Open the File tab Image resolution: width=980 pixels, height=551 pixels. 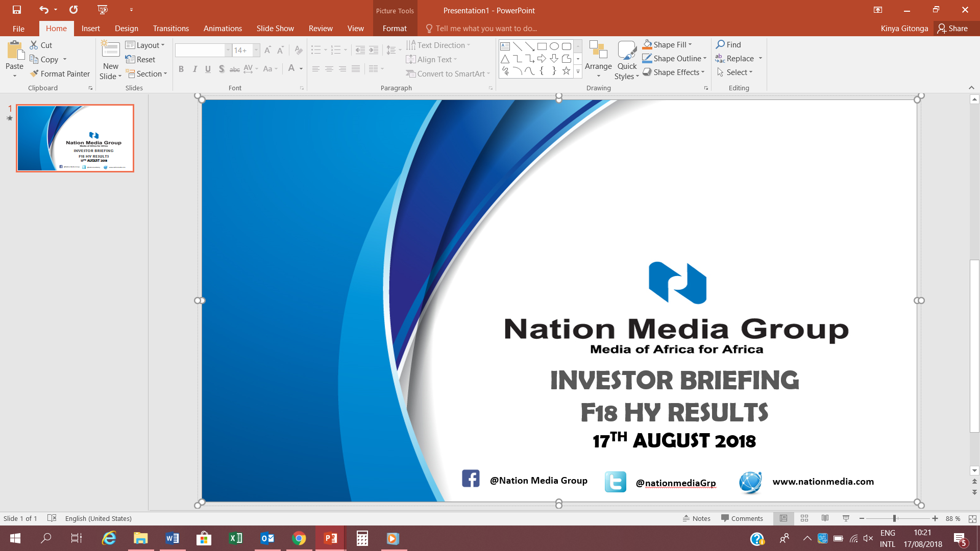pyautogui.click(x=18, y=29)
